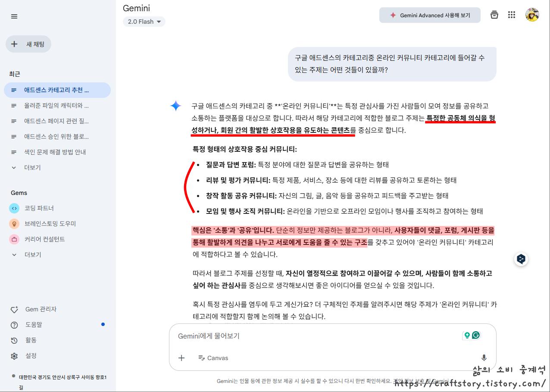Click the 창작 활동 공유 커뮤니티 bullet text
The height and width of the screenshot is (392, 550).
[x=327, y=196]
